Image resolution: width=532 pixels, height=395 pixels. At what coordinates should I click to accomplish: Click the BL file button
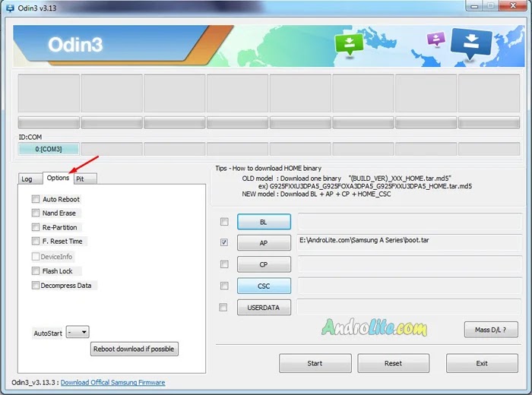tap(264, 222)
